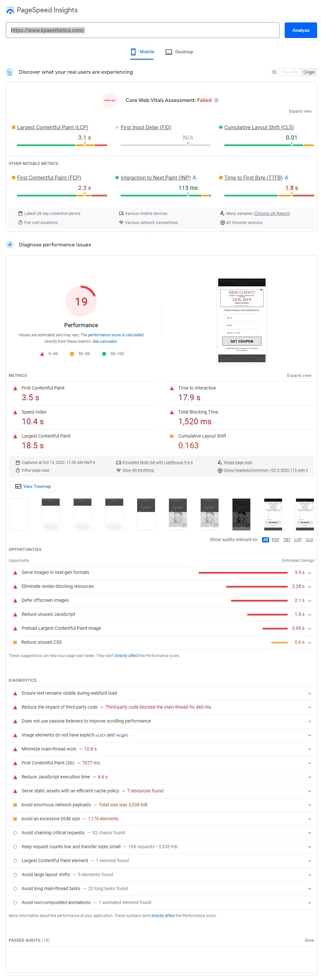Click the Largest Contentful Paint distribution bar

62,145
